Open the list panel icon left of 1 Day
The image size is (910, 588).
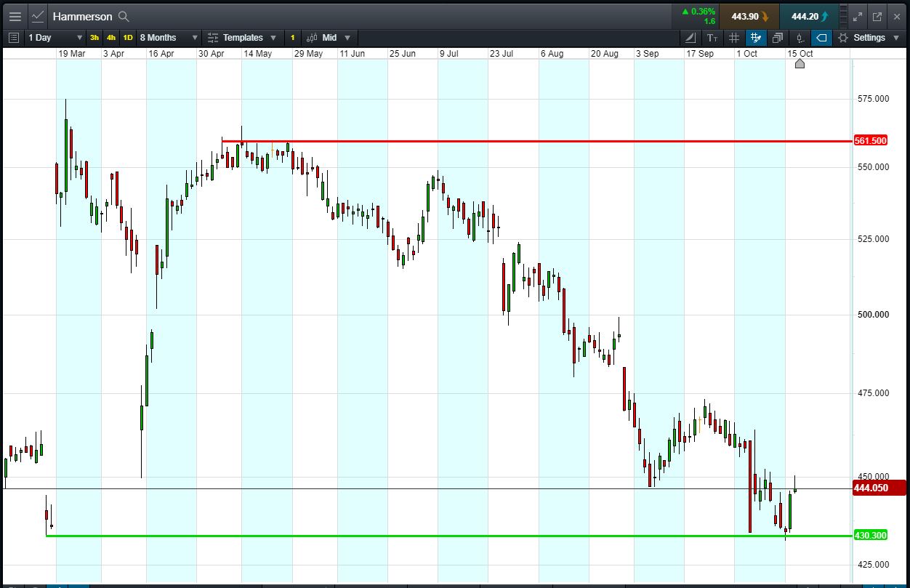click(14, 38)
